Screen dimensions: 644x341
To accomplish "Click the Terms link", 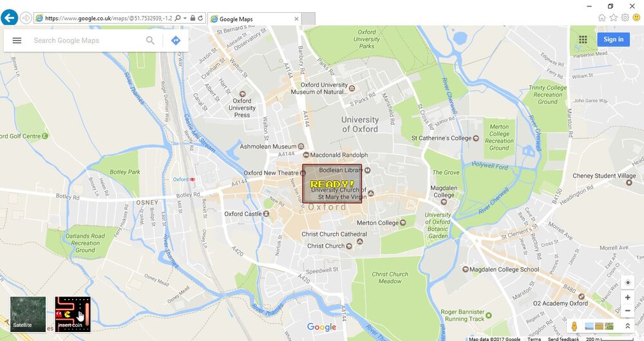I will pyautogui.click(x=534, y=339).
